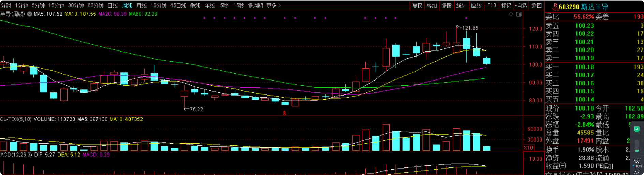Open the chart indicator dropdown arrow
644x175 pixels.
[30, 14]
